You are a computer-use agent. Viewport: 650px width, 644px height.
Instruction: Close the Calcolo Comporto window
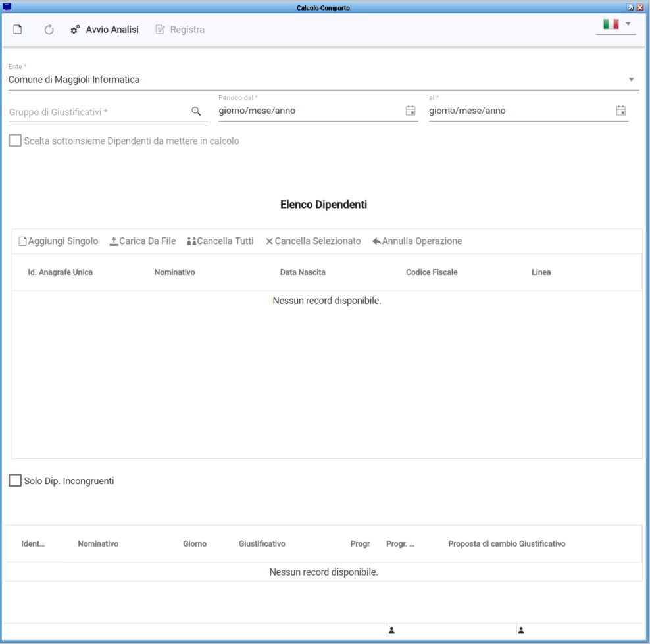[639, 7]
